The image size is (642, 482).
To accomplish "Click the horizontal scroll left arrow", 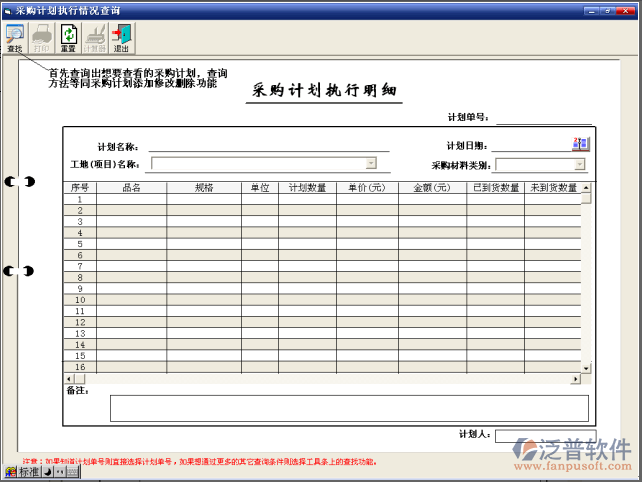I will pos(69,379).
